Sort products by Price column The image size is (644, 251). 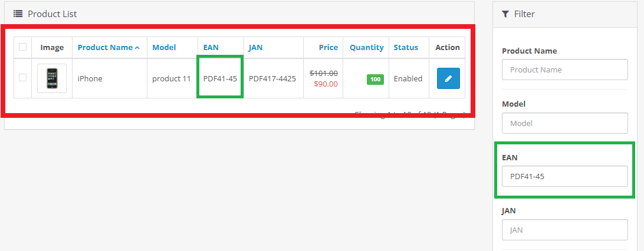pyautogui.click(x=328, y=48)
